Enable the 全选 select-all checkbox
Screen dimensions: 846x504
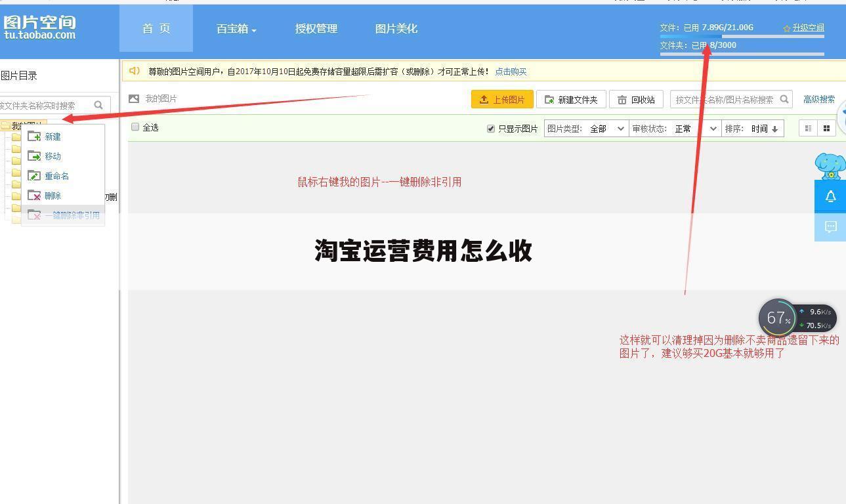[135, 127]
